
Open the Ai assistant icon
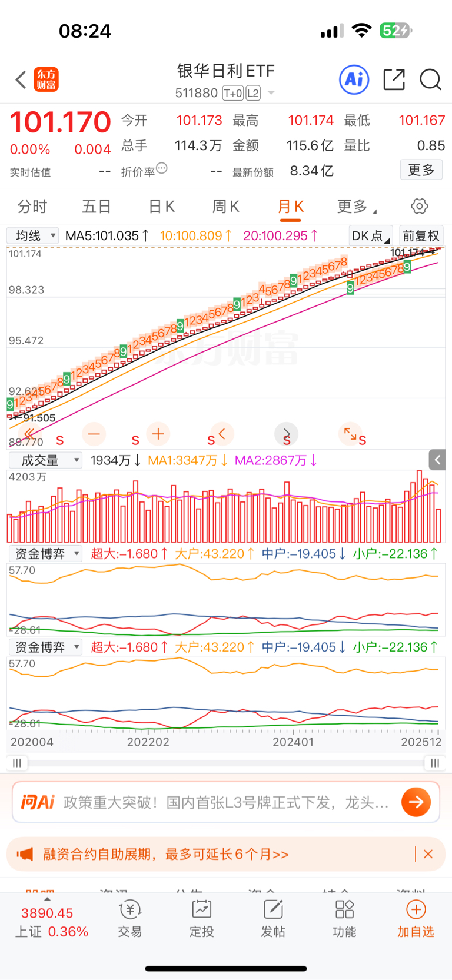[354, 79]
